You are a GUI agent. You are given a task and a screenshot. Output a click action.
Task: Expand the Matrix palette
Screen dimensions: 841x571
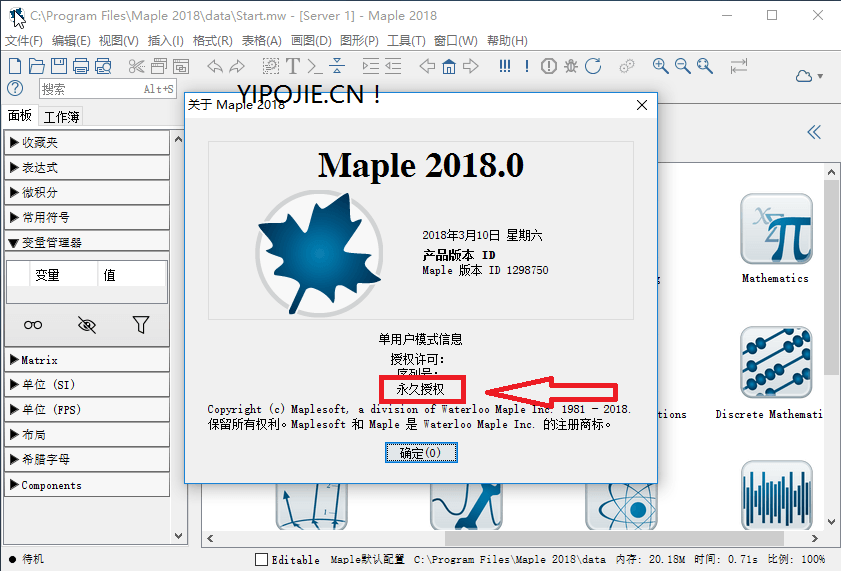pyautogui.click(x=87, y=360)
